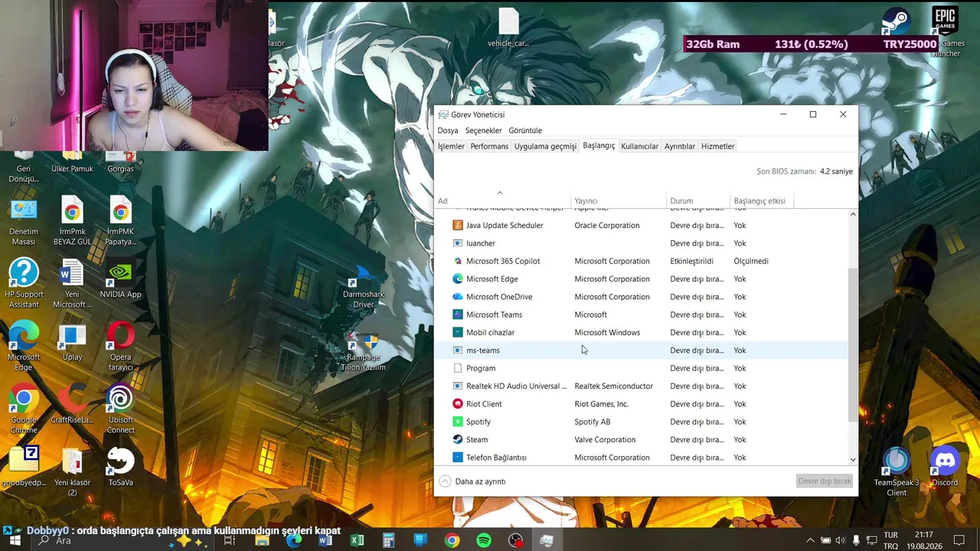Screen dimensions: 980x551
Task: Open Excel from the taskbar
Action: [x=357, y=540]
